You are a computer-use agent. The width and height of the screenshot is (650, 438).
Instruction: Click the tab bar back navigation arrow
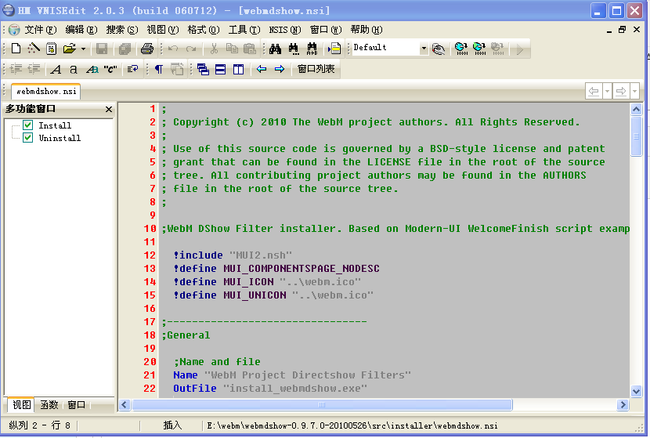click(x=594, y=91)
